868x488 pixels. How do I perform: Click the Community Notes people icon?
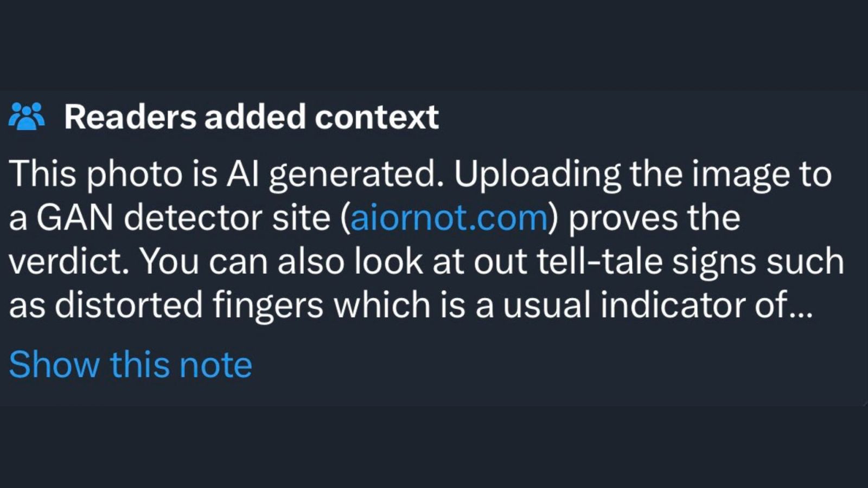point(26,117)
